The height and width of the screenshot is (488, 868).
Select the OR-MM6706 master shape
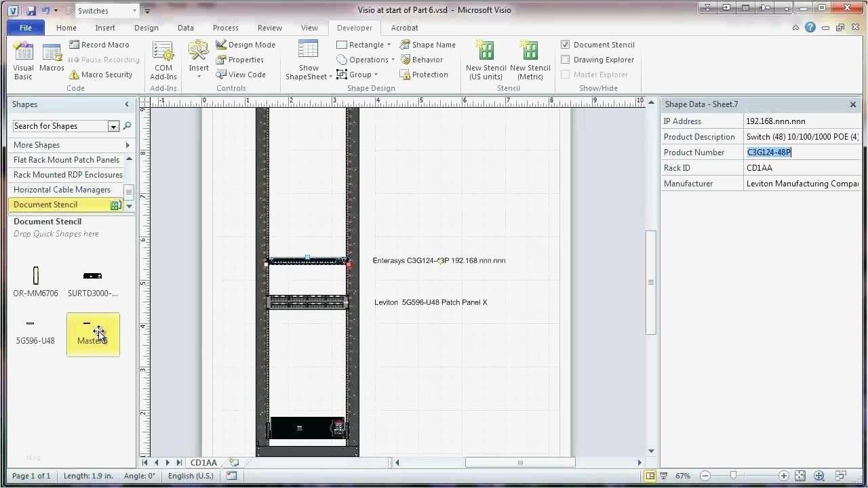pos(35,282)
